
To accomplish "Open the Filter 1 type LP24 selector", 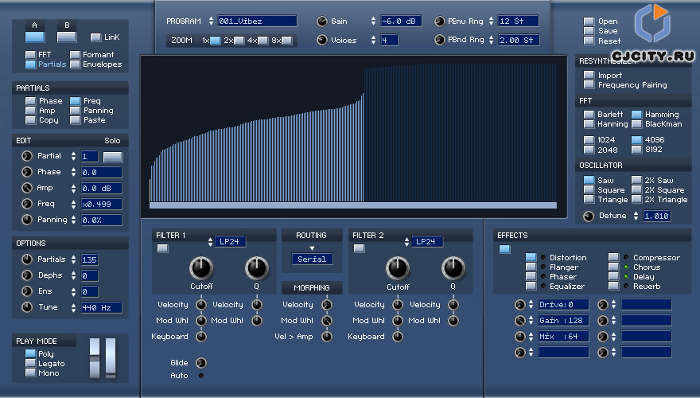I will pos(230,242).
